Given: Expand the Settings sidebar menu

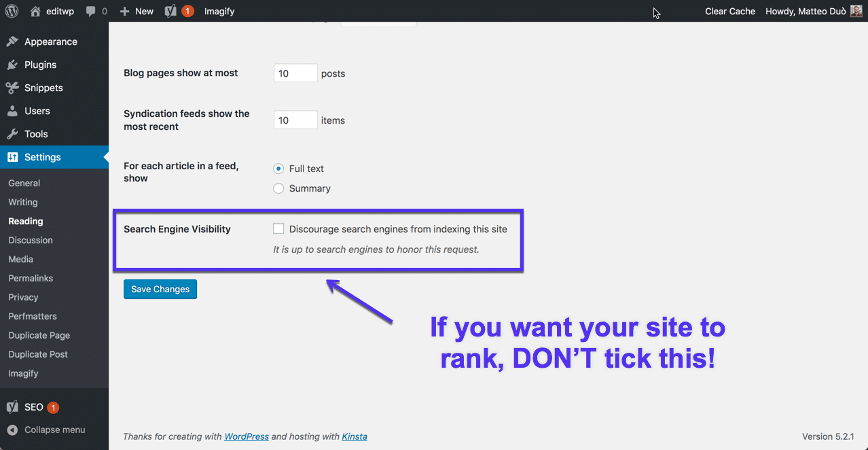Looking at the screenshot, I should pyautogui.click(x=41, y=157).
